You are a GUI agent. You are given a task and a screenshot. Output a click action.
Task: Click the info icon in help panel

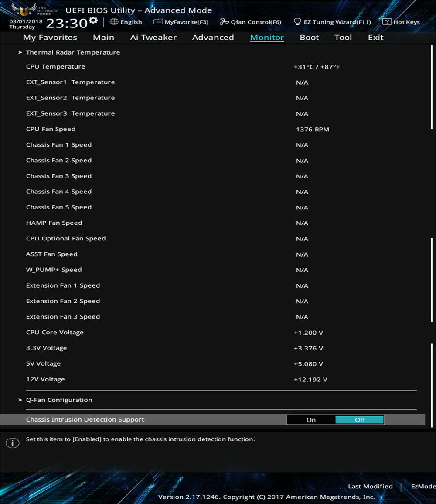pos(13,443)
